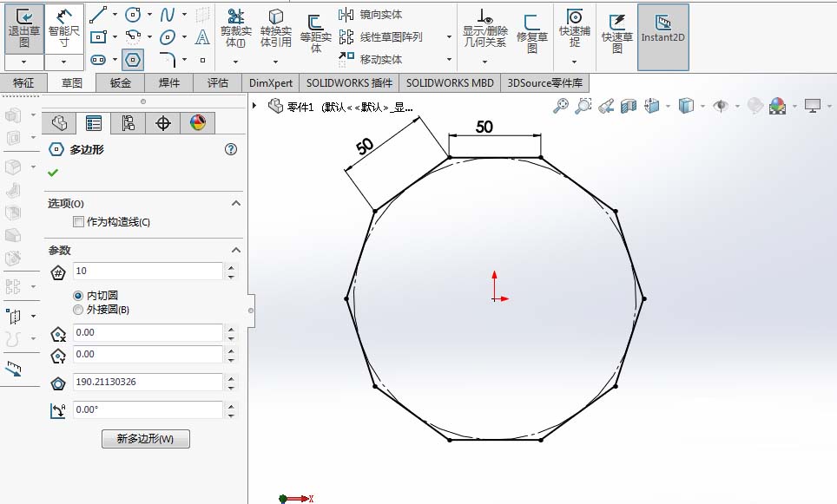Select the Ellipse sketch tool
Image resolution: width=837 pixels, height=504 pixels.
(168, 36)
